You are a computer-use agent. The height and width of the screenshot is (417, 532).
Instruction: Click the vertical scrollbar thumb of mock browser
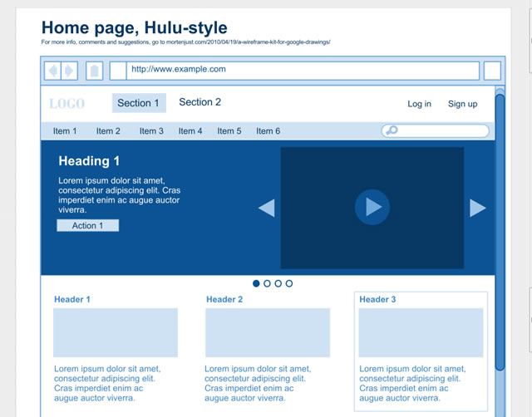pos(500,233)
